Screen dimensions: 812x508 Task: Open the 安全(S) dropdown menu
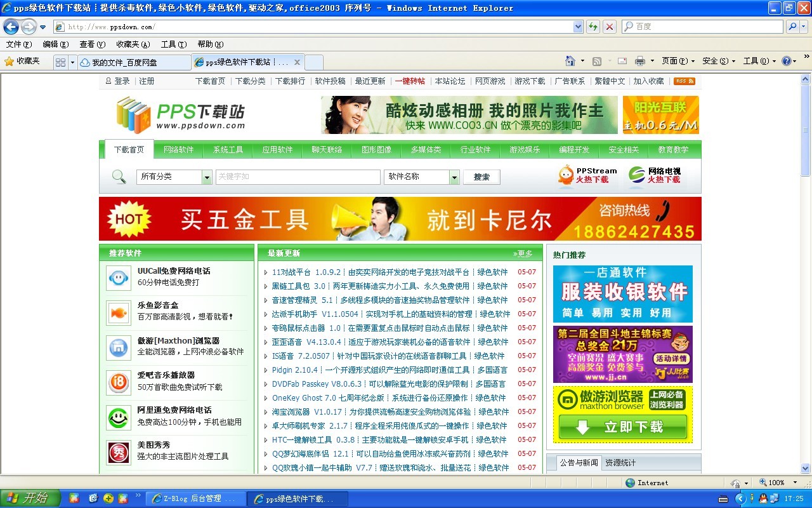coord(719,61)
